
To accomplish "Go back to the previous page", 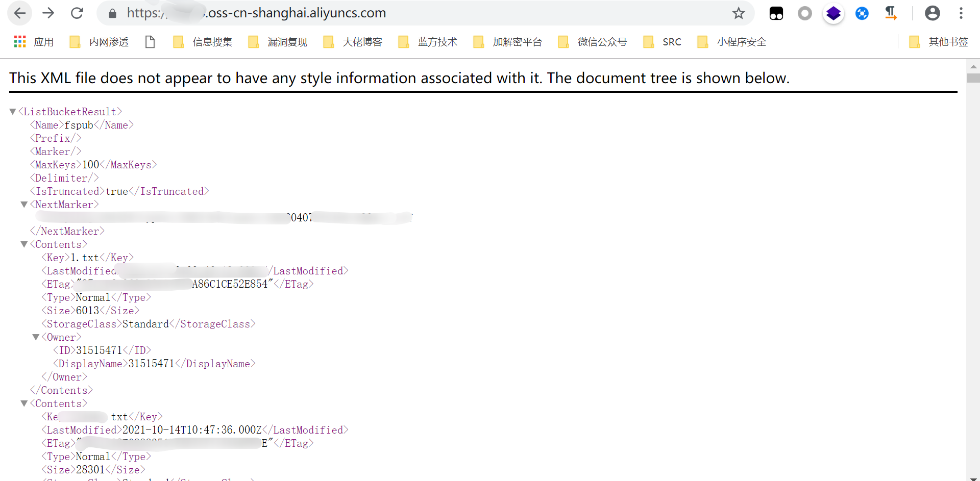I will (x=20, y=13).
